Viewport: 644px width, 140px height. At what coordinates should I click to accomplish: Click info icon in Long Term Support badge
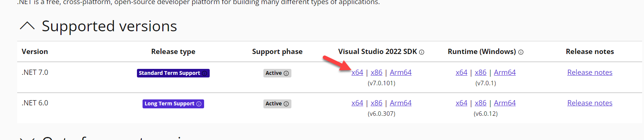199,104
